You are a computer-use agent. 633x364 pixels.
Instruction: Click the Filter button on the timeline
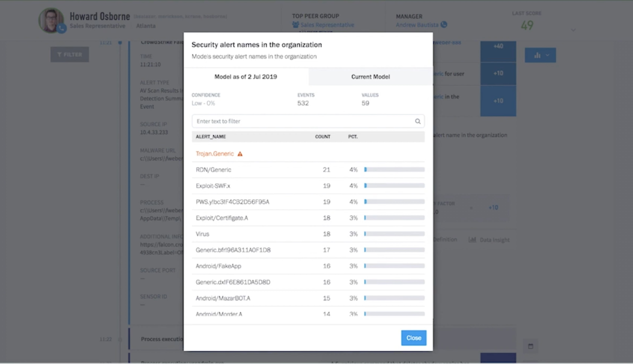(x=70, y=54)
